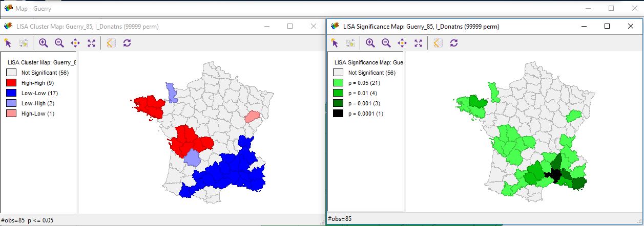
Task: Activate zoom out tool in Cluster Map window
Action: (59, 43)
